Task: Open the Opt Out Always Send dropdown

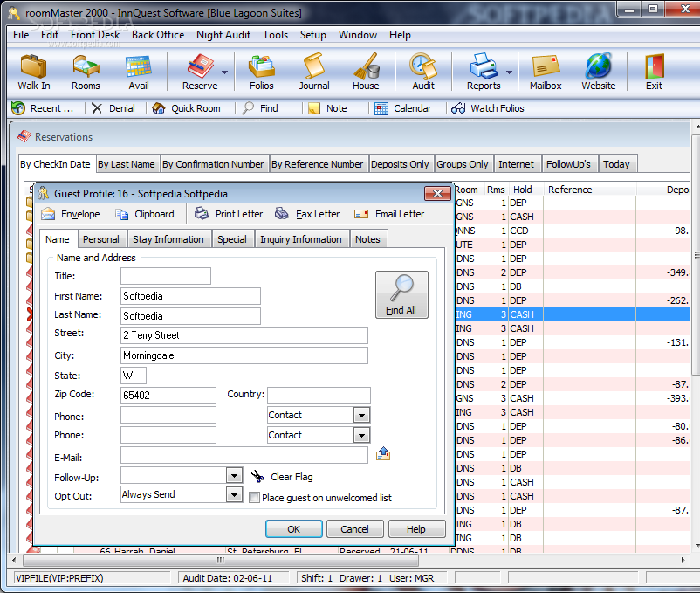Action: [234, 494]
